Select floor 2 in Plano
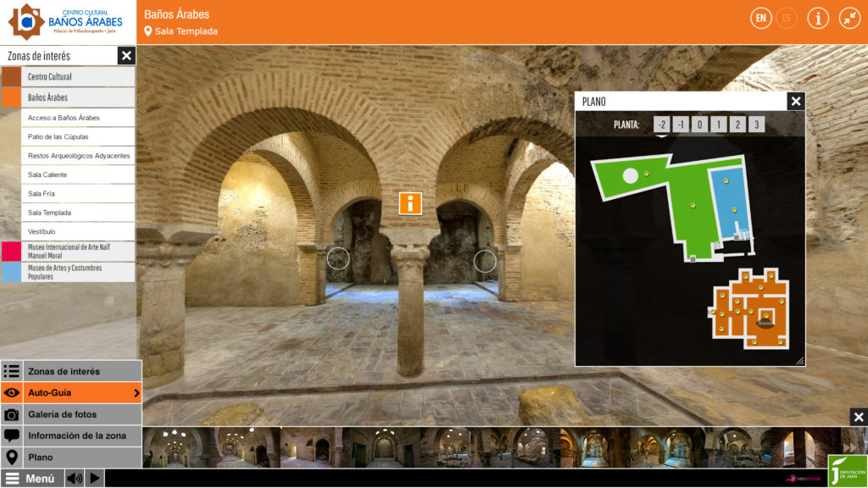The image size is (868, 488). [x=737, y=125]
